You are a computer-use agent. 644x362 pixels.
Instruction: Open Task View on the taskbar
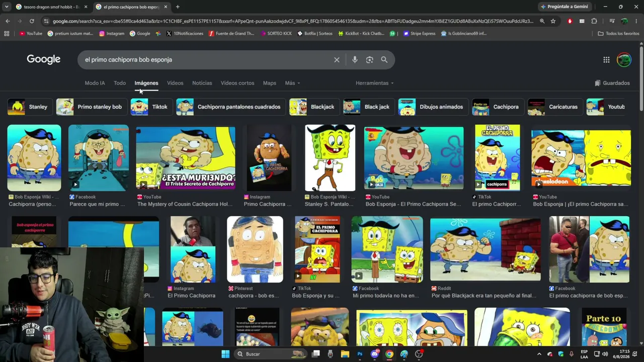(x=316, y=354)
